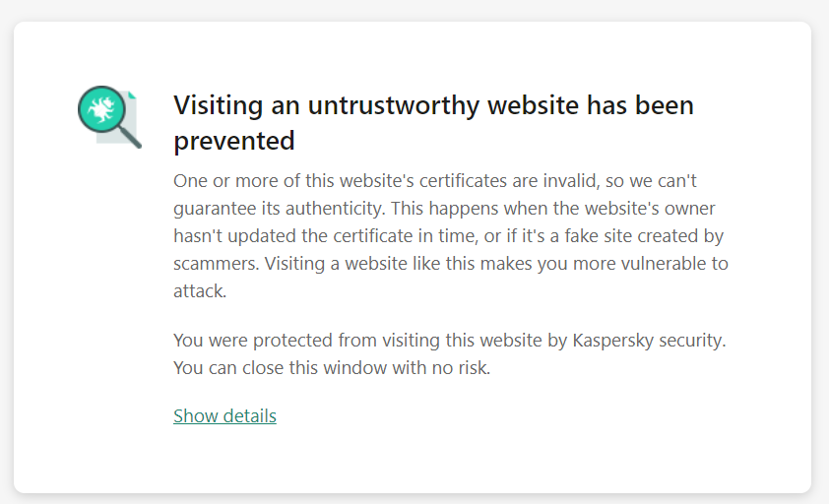The width and height of the screenshot is (829, 504).
Task: Click the magnifying glass bug icon
Action: pos(108,116)
